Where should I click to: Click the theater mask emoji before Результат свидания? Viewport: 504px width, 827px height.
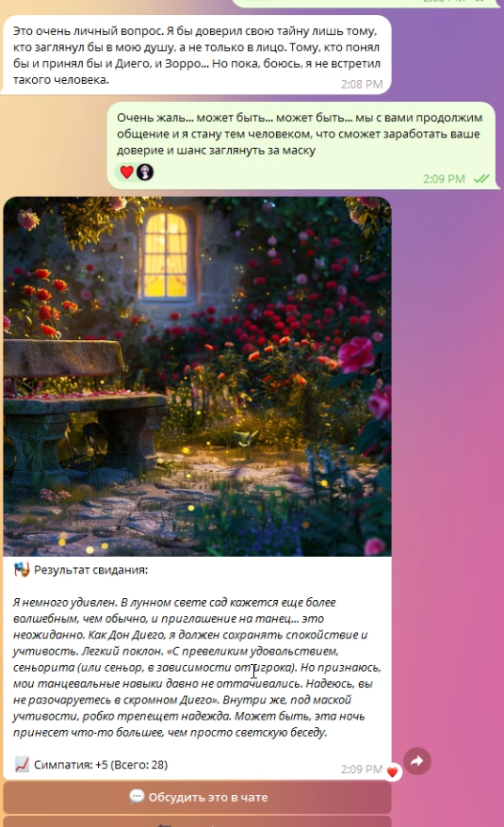pyautogui.click(x=22, y=570)
